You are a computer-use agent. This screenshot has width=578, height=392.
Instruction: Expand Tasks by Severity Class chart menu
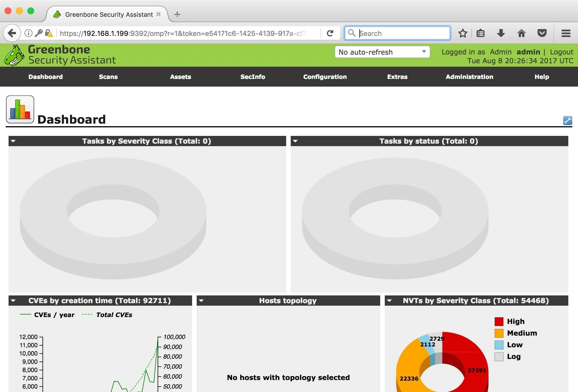pyautogui.click(x=13, y=141)
